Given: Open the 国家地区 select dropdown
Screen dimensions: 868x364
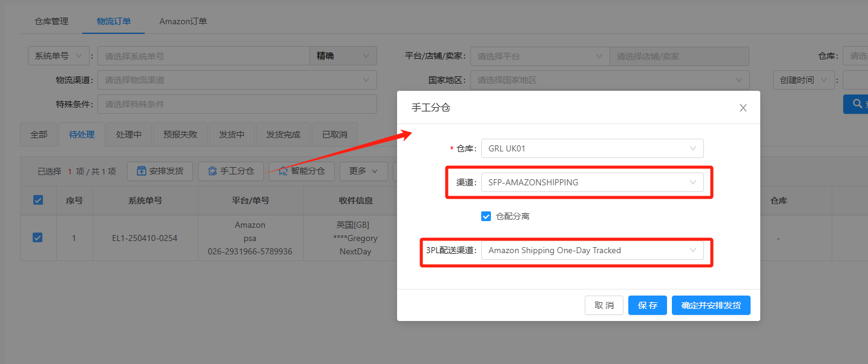Looking at the screenshot, I should pos(610,80).
